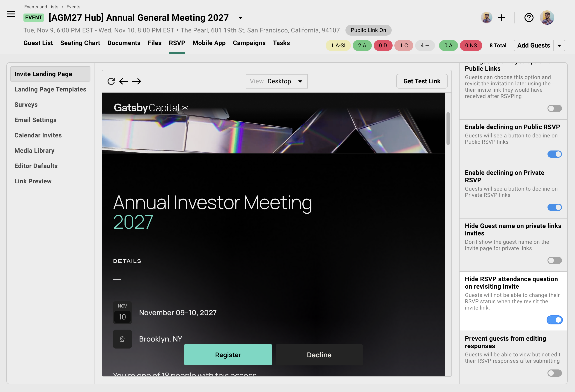The width and height of the screenshot is (575, 392).
Task: Expand the Add Guests arrow menu
Action: click(559, 46)
